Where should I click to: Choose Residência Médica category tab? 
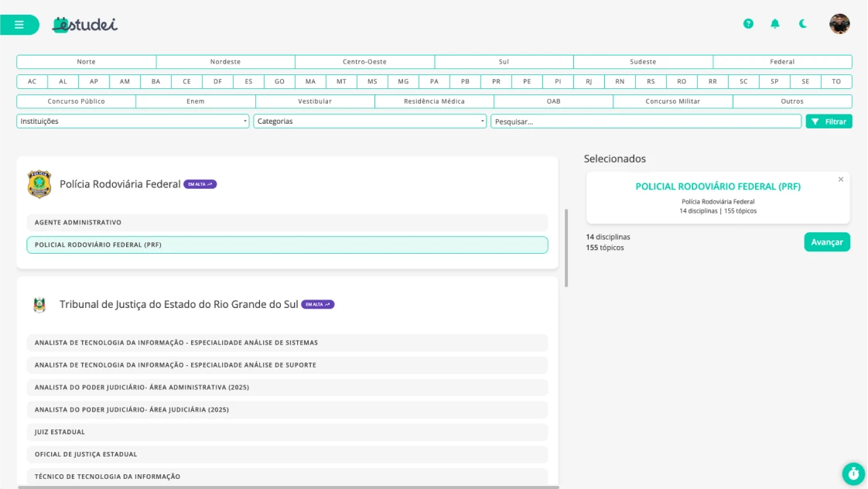435,101
